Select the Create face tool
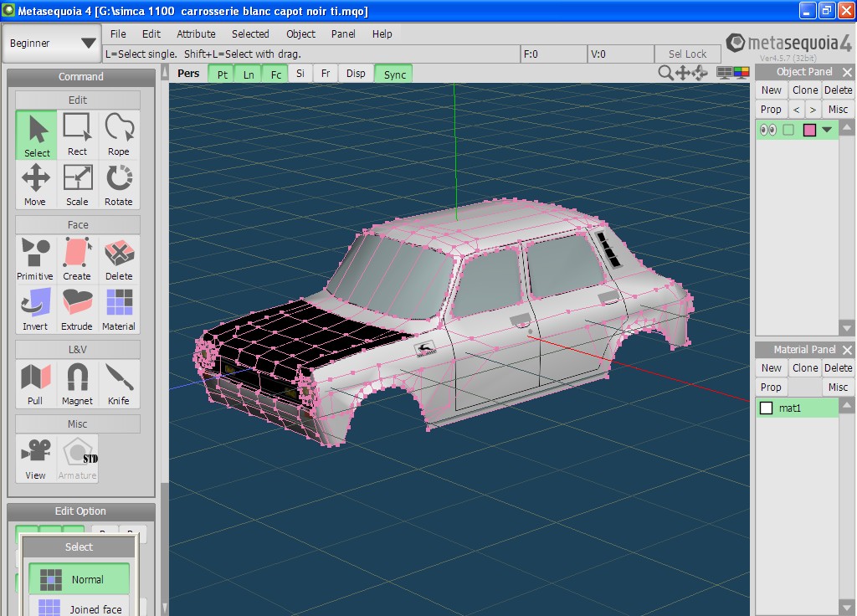Screen dimensions: 857x616 tap(77, 259)
